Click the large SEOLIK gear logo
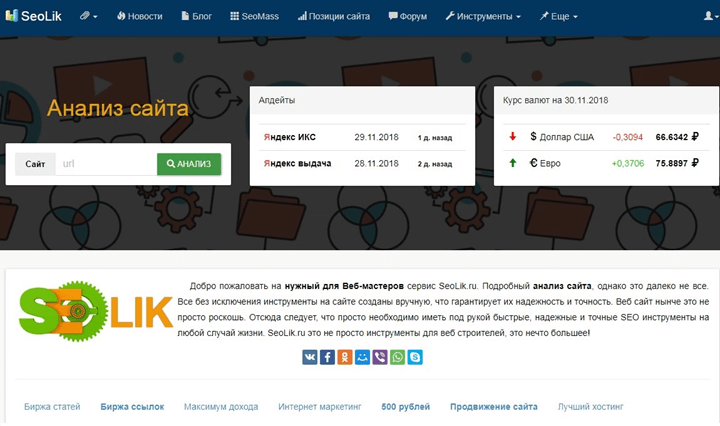 (96, 312)
